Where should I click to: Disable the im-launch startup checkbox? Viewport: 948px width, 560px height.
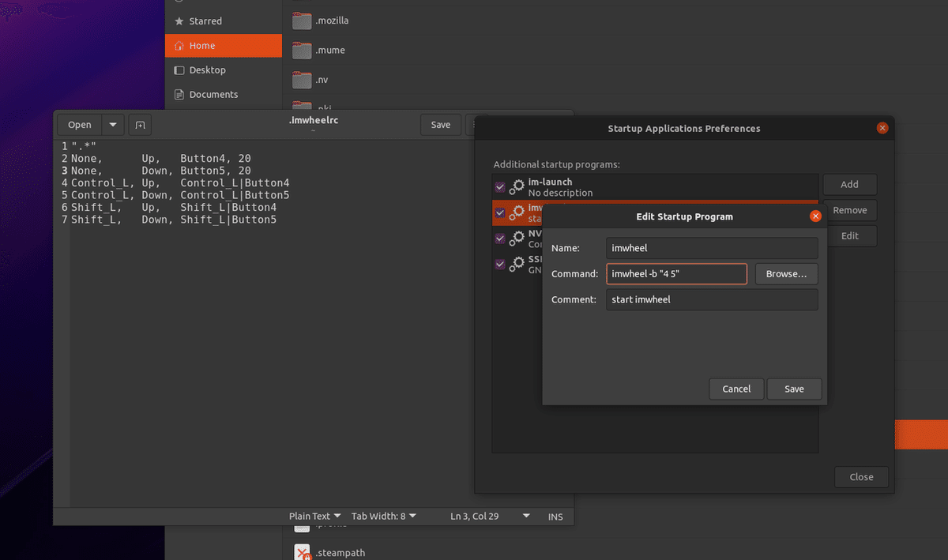[x=499, y=186]
